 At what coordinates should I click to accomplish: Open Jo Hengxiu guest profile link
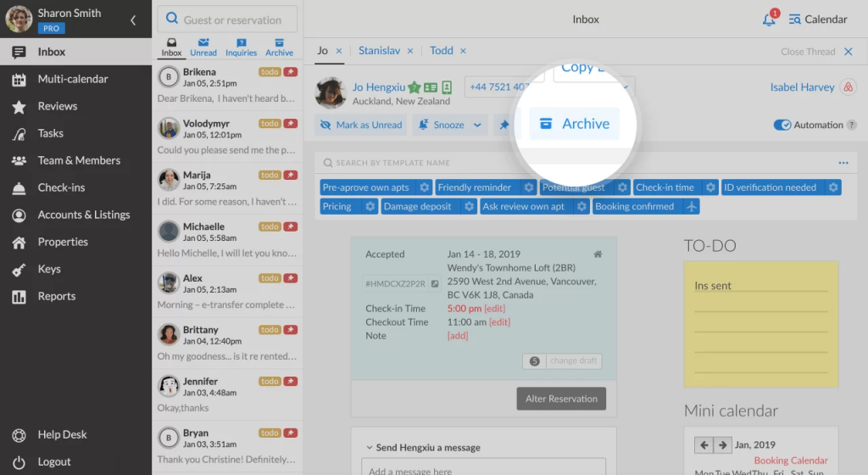click(379, 87)
